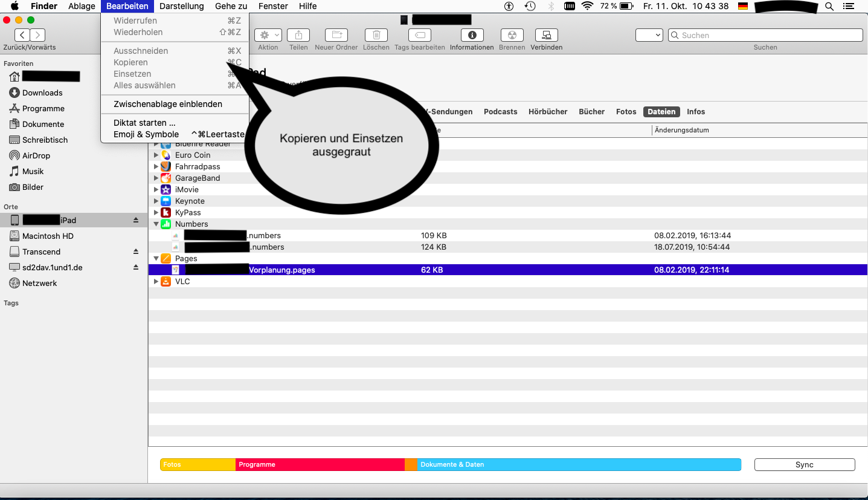Eject the iPad from the sidebar
This screenshot has width=868, height=500.
[136, 220]
